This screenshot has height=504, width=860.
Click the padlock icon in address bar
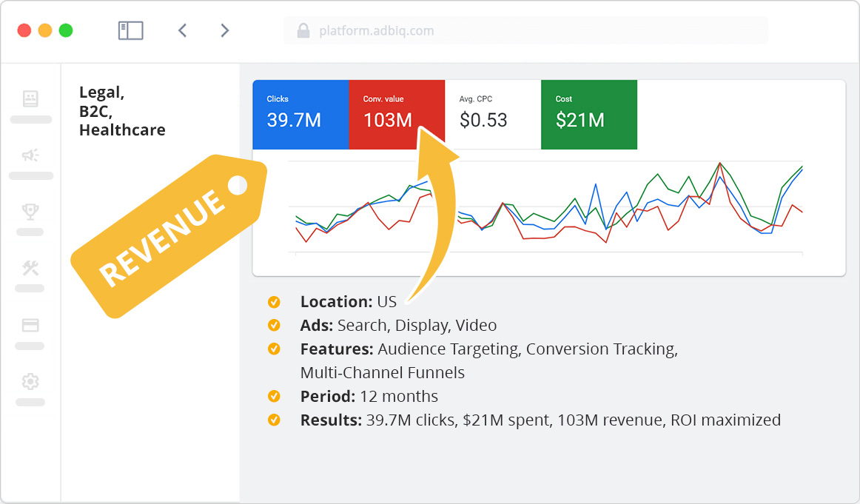click(x=303, y=31)
